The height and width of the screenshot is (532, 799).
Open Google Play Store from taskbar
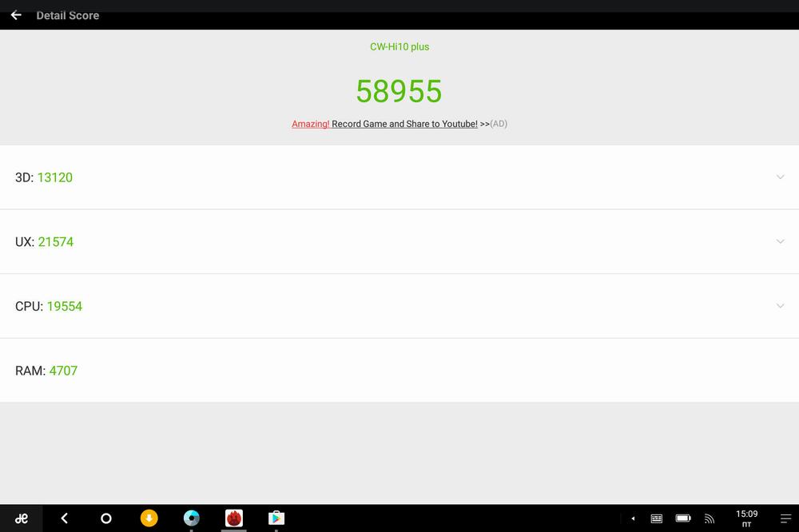tap(276, 518)
